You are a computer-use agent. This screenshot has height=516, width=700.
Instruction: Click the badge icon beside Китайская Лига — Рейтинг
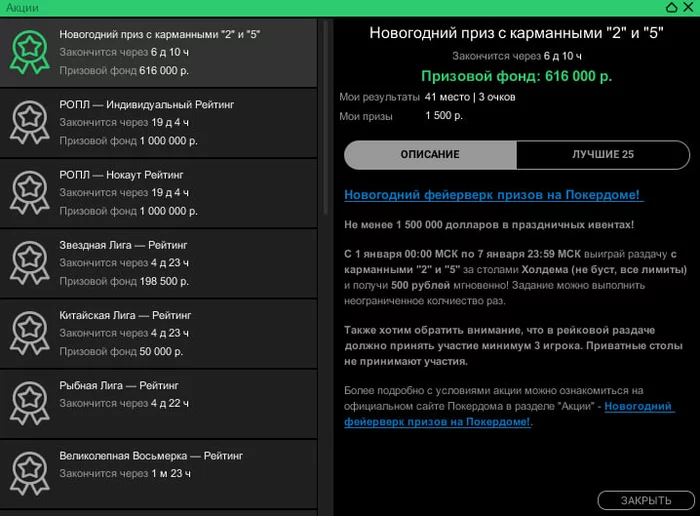point(29,333)
